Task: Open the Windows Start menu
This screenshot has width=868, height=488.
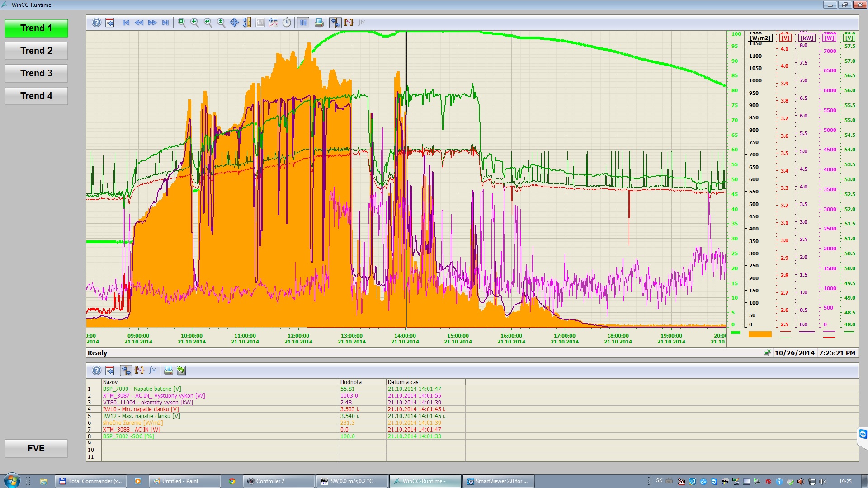Action: pos(12,481)
